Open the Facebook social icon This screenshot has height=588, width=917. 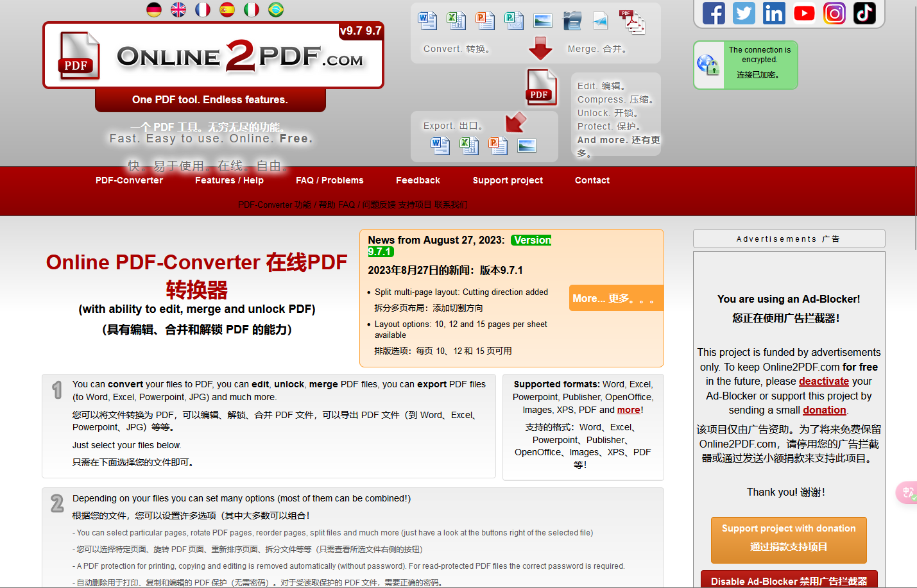click(x=714, y=13)
